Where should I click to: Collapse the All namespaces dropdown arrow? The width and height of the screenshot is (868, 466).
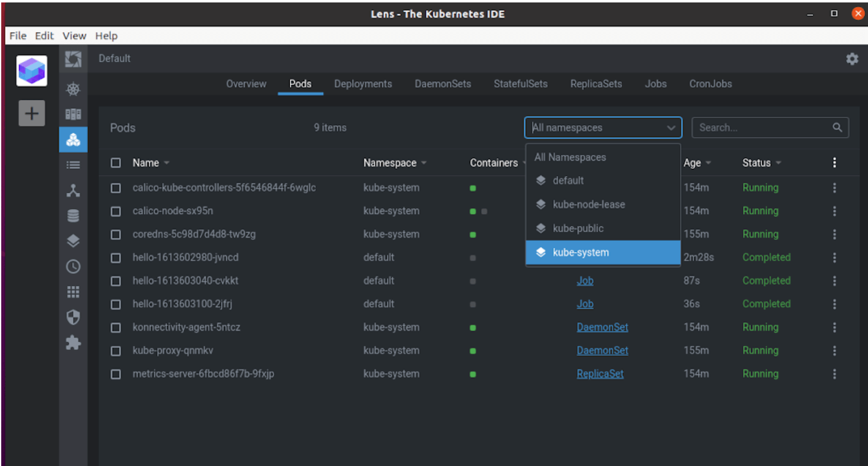(671, 128)
